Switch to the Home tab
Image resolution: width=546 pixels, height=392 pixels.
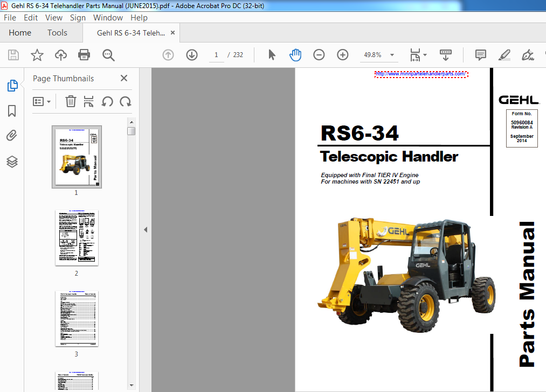tap(20, 33)
